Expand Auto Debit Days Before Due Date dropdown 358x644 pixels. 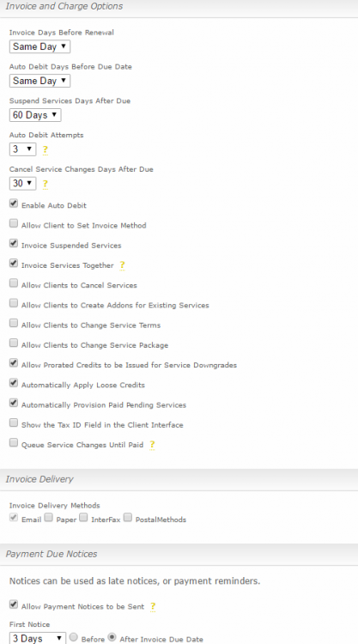coord(39,81)
